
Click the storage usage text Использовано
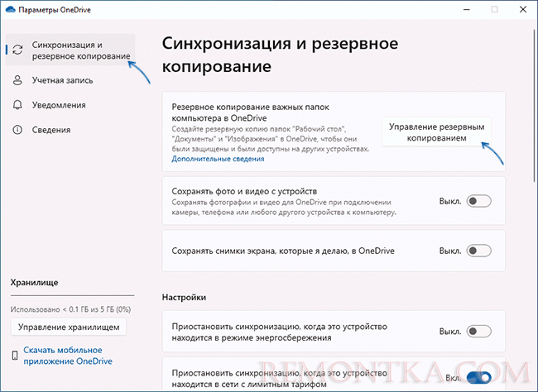coord(70,309)
